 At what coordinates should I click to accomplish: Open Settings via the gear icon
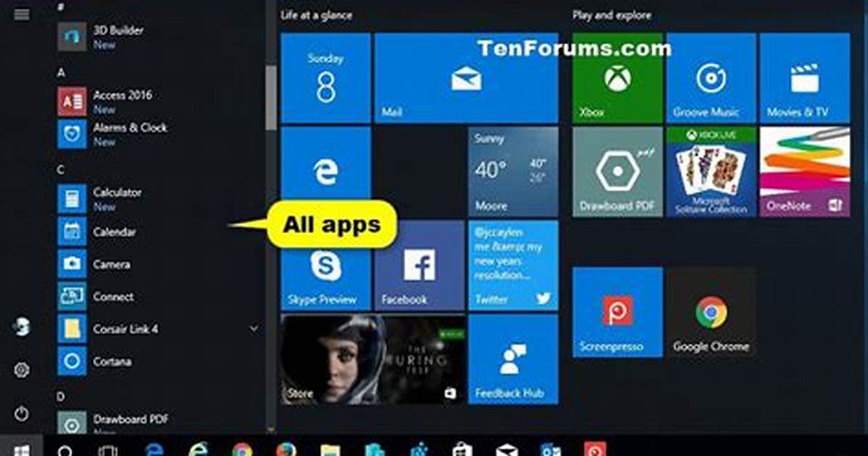pos(22,370)
